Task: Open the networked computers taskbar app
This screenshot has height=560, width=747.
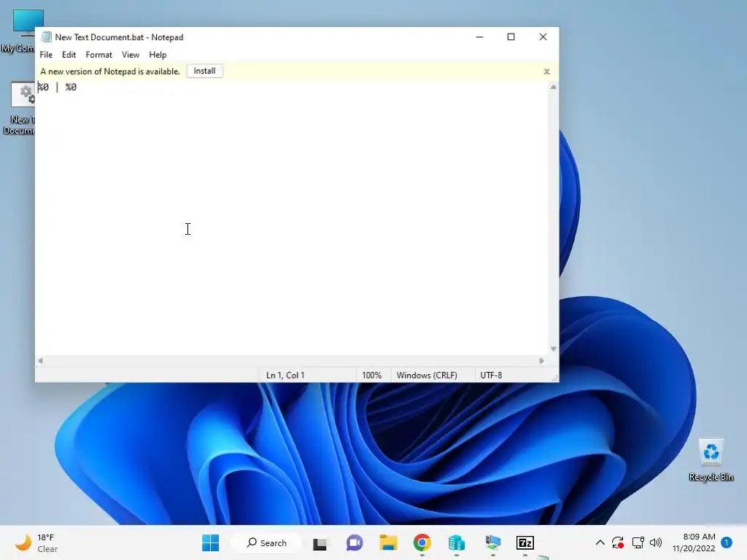Action: pos(492,542)
